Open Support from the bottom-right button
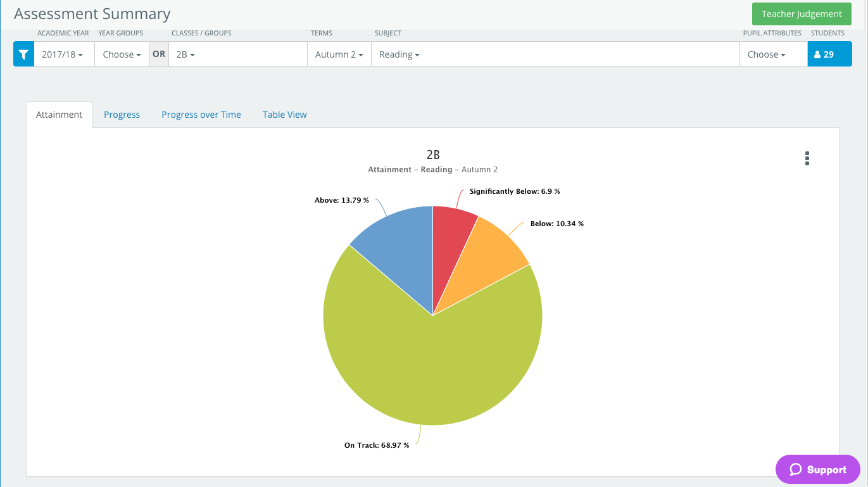The image size is (868, 487). coord(817,469)
